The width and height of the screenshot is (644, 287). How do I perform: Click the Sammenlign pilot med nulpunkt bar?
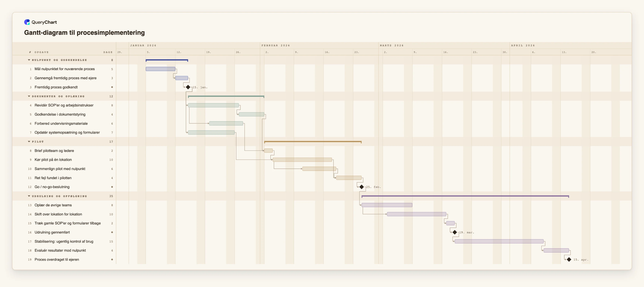(319, 169)
